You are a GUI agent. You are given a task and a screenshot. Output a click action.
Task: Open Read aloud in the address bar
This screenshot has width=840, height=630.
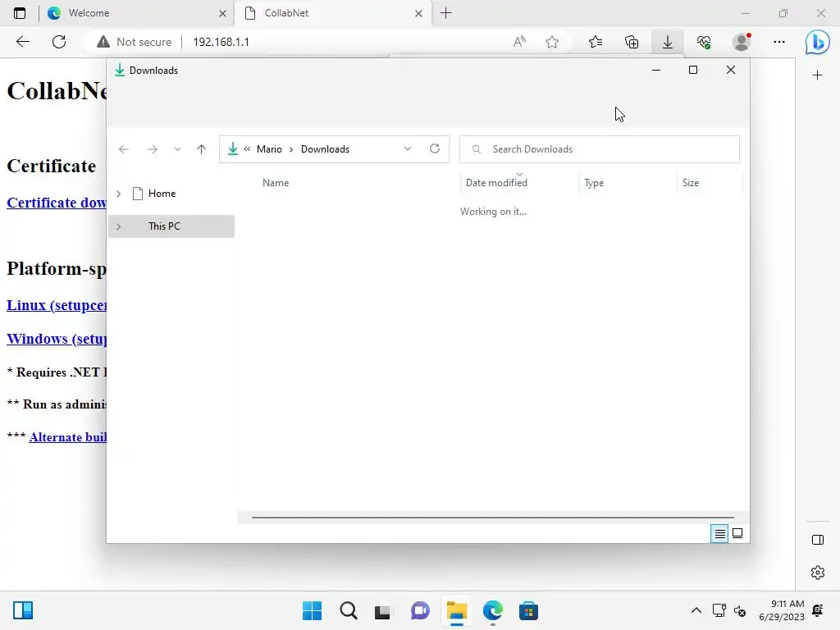(x=519, y=42)
